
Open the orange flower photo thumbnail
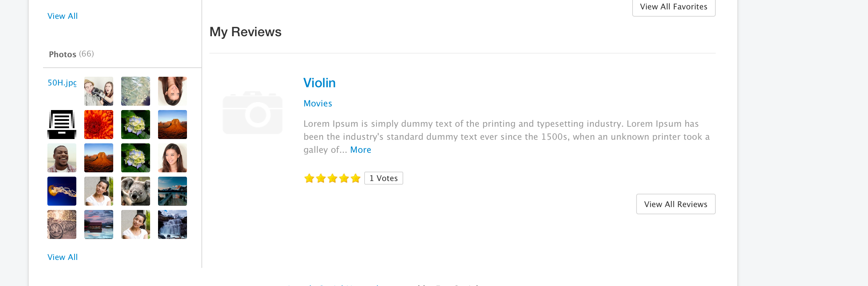point(99,125)
